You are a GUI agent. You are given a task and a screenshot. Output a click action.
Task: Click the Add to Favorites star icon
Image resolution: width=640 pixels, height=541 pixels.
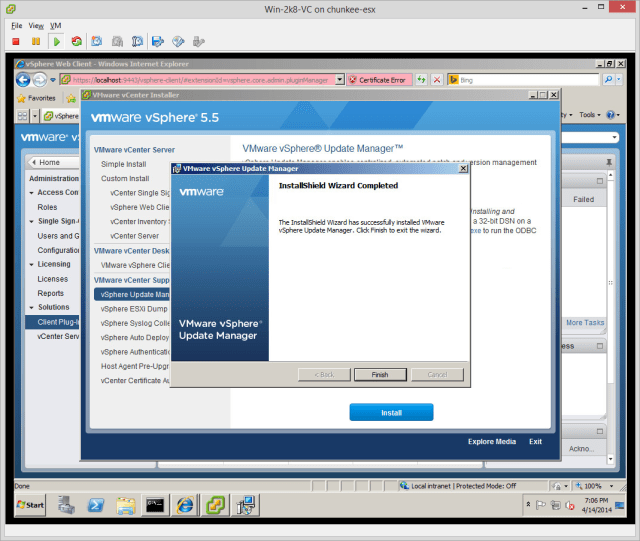pos(71,98)
